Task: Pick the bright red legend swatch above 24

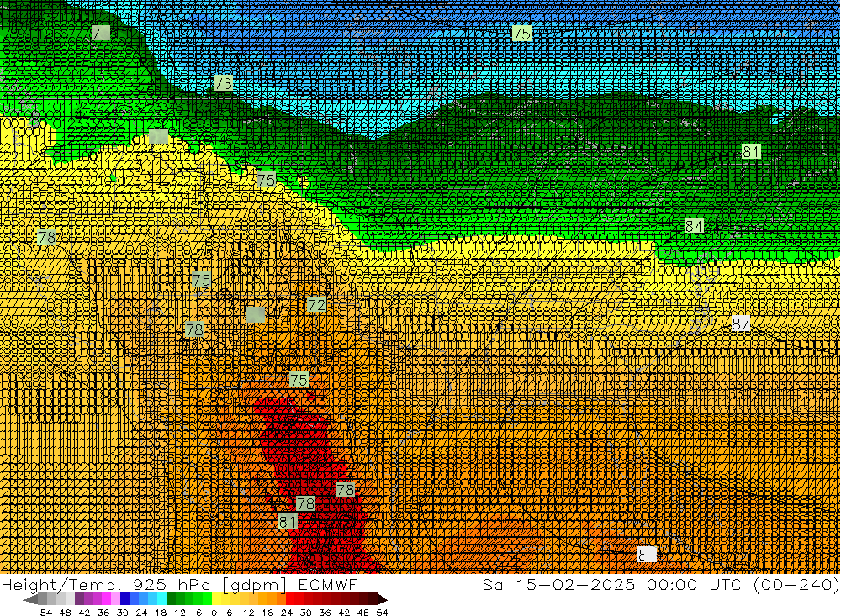Action: (x=290, y=599)
